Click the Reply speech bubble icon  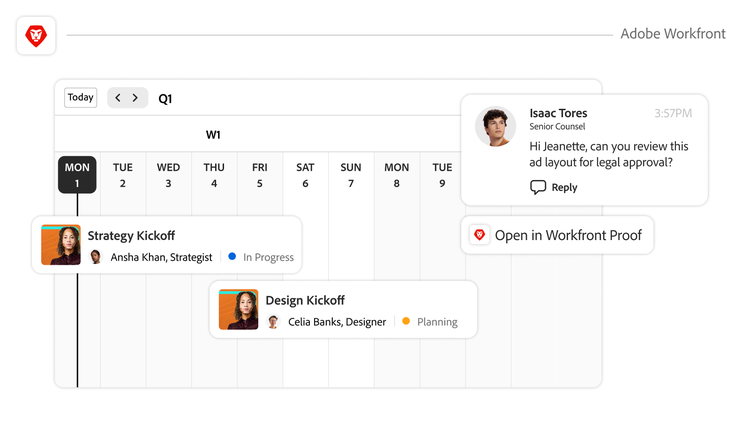pyautogui.click(x=538, y=187)
